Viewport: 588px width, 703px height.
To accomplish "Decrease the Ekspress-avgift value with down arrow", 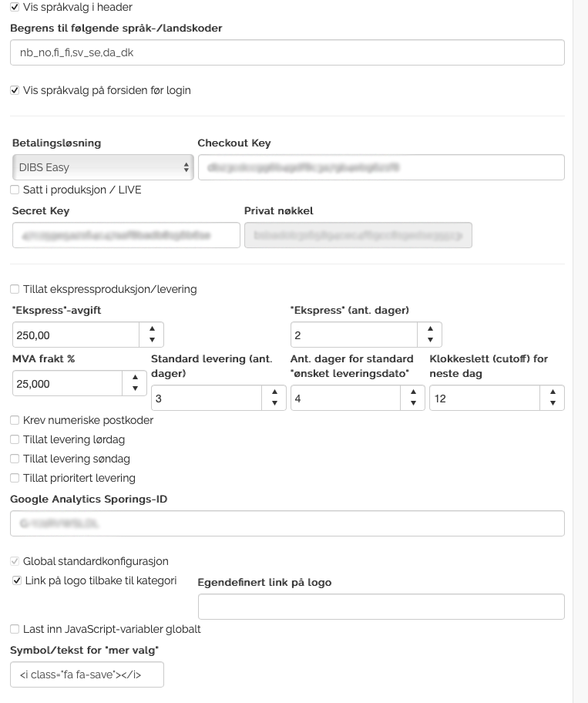I will tap(152, 340).
